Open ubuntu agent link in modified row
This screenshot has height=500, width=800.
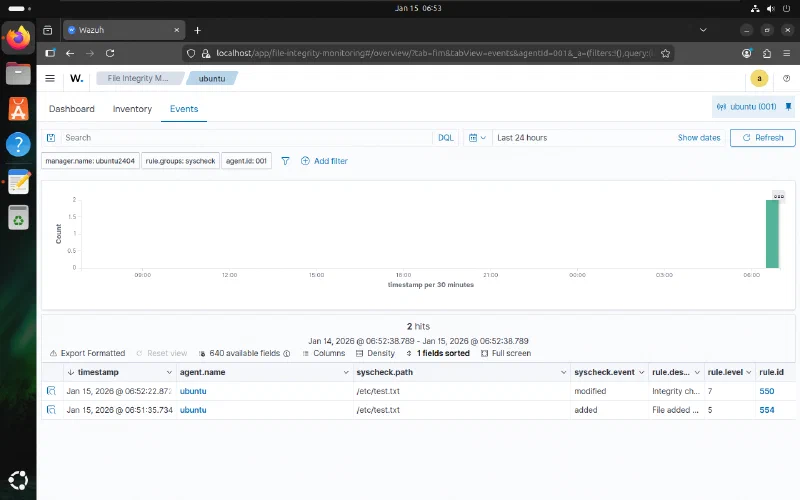[193, 391]
